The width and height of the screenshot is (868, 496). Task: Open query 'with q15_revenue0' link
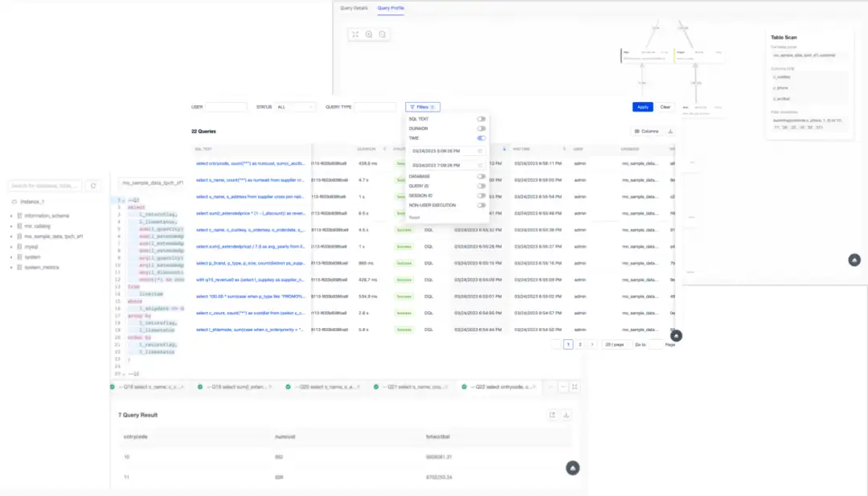pyautogui.click(x=250, y=280)
